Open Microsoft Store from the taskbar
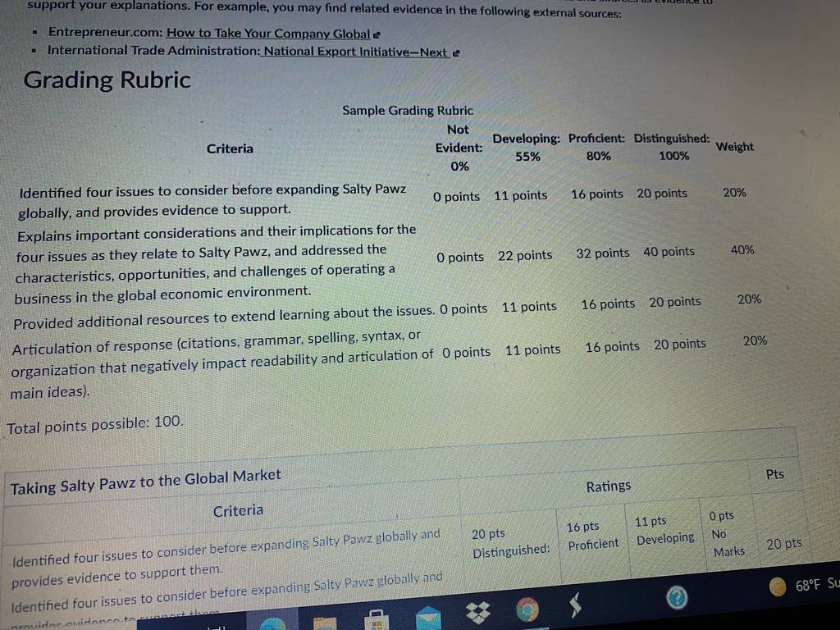Viewport: 840px width, 630px height. click(376, 620)
